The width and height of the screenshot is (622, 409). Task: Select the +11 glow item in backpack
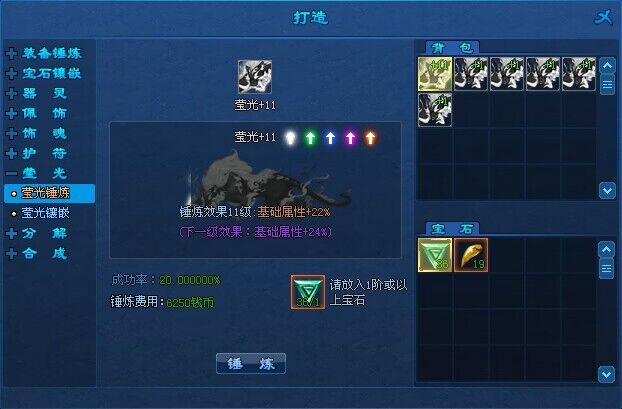click(435, 74)
